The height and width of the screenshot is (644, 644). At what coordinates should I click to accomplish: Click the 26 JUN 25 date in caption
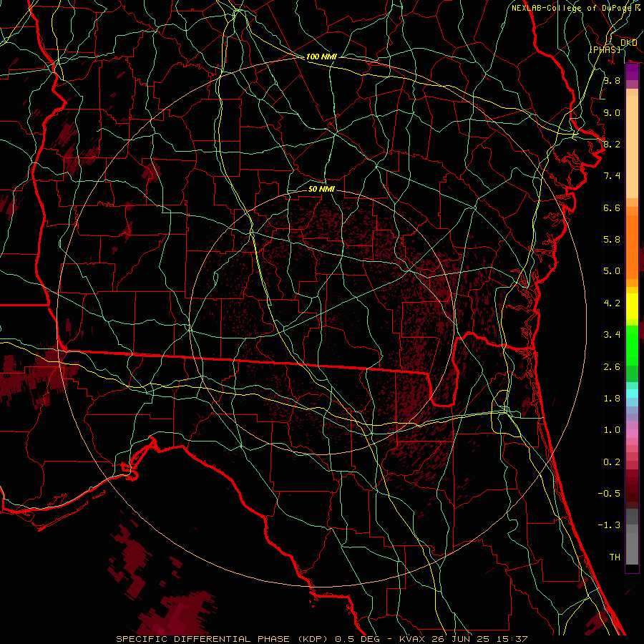coord(462,639)
